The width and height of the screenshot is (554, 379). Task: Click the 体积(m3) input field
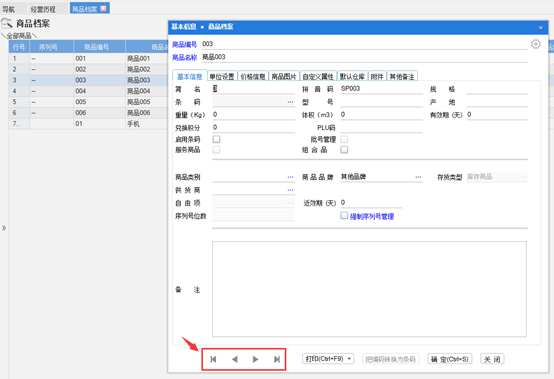coord(381,115)
